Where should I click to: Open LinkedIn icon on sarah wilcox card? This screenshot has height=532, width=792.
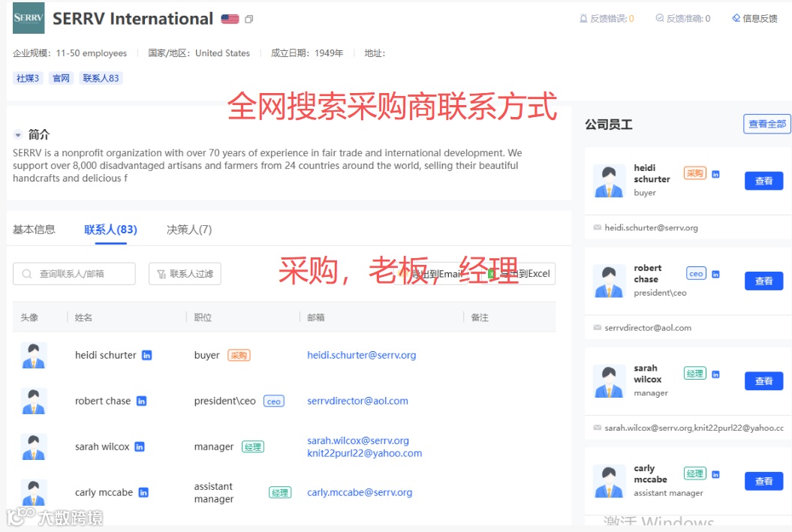pyautogui.click(x=715, y=374)
